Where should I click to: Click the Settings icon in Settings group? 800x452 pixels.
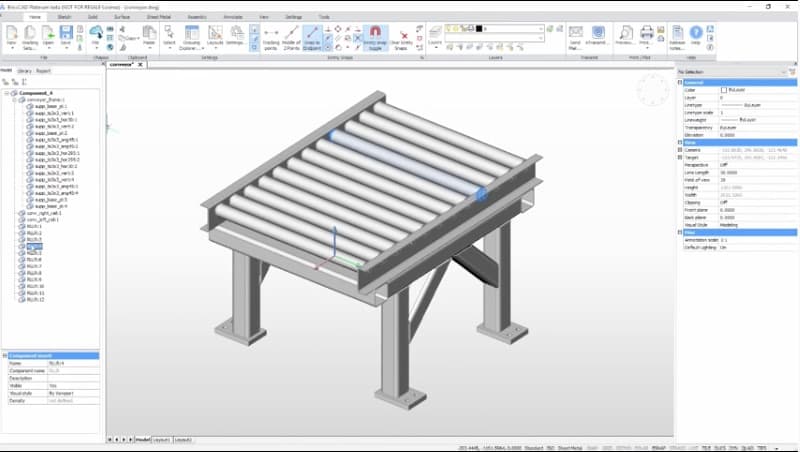pyautogui.click(x=236, y=33)
